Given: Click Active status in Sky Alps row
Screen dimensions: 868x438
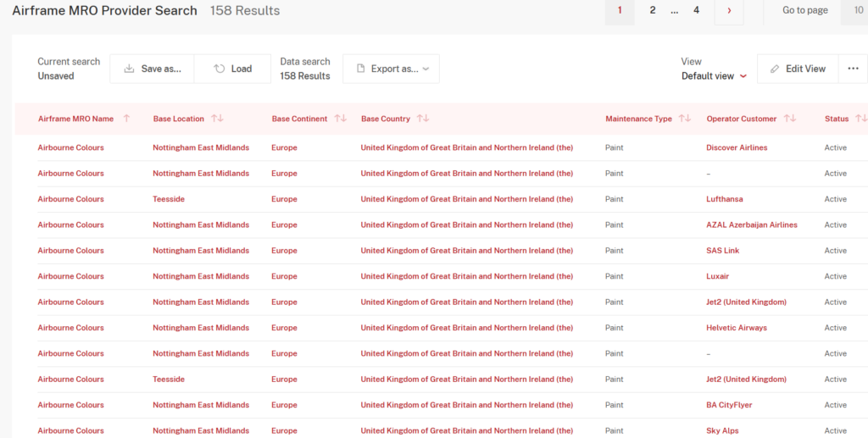Looking at the screenshot, I should pos(835,431).
